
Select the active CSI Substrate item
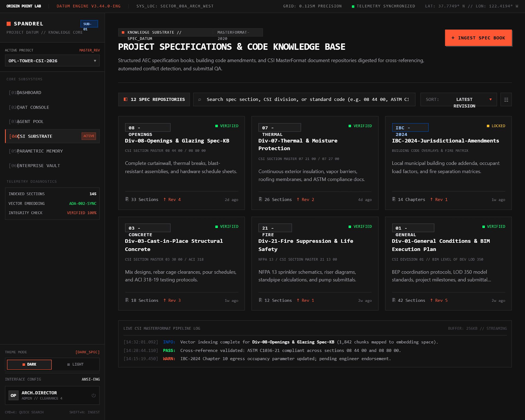(x=52, y=136)
